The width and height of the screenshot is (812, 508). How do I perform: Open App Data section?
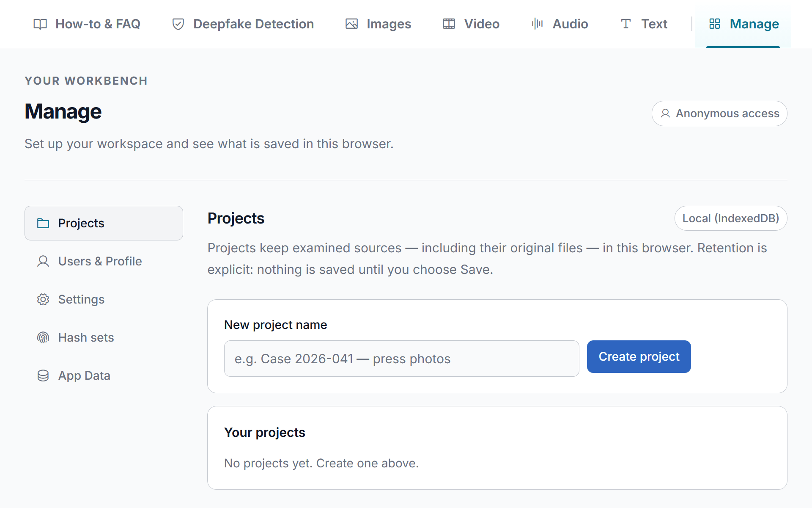pyautogui.click(x=104, y=375)
